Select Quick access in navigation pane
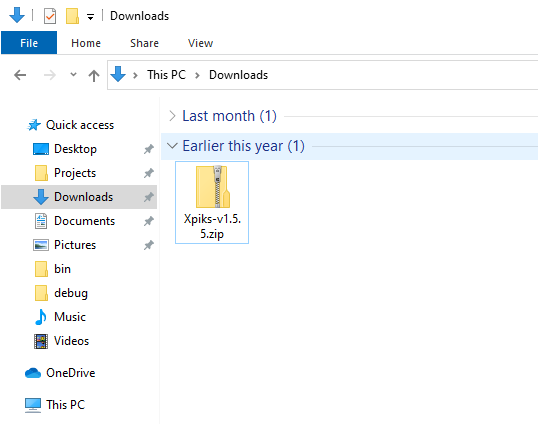The image size is (538, 424). coord(80,125)
